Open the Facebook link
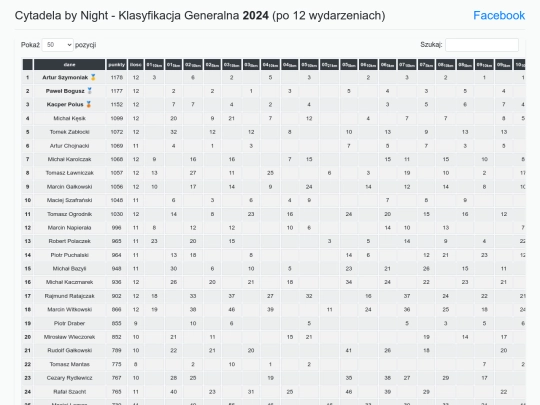The width and height of the screenshot is (540, 405). pos(499,15)
